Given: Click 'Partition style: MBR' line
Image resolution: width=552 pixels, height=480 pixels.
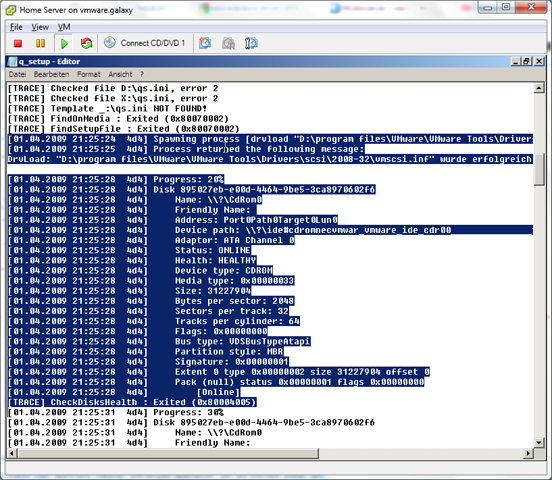Looking at the screenshot, I should [x=229, y=352].
